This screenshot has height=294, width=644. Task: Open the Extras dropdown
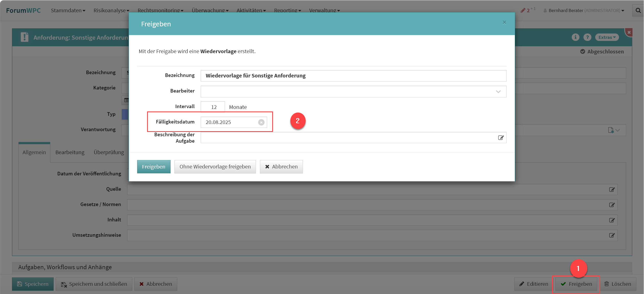coord(607,37)
